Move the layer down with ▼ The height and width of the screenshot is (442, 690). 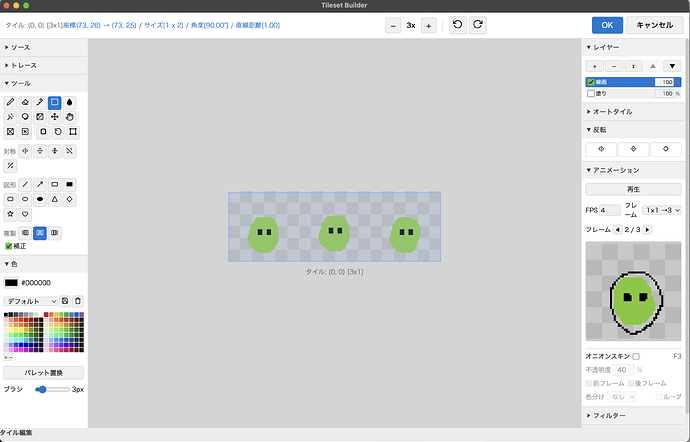pos(672,66)
